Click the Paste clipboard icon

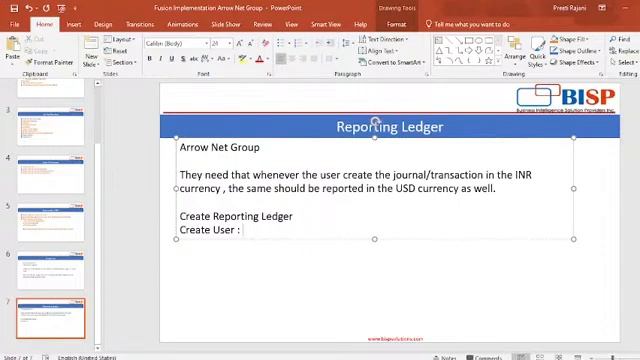pos(13,45)
